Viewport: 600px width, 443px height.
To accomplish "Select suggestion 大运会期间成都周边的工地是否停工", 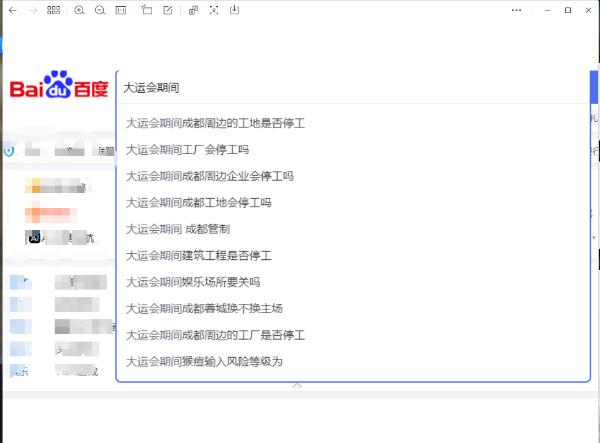I will pos(215,123).
